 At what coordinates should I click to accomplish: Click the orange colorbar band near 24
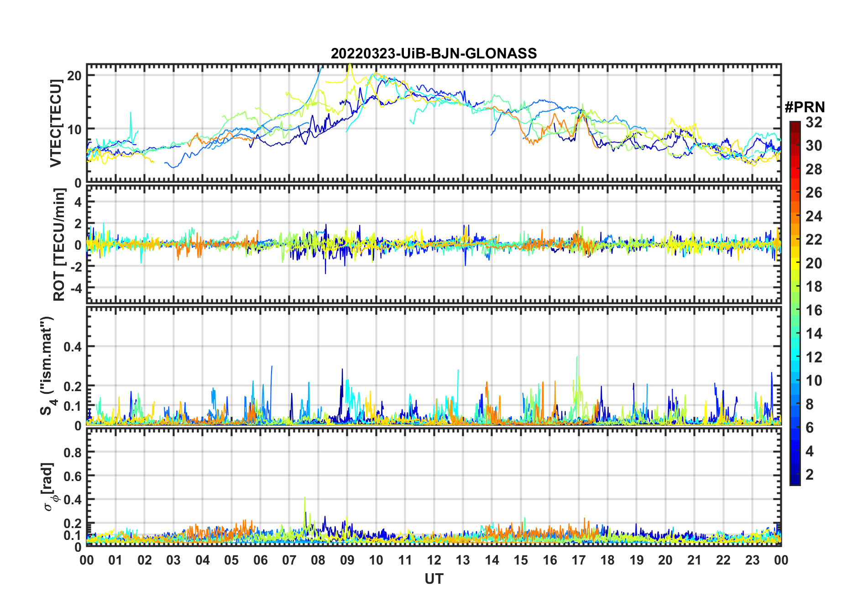(x=795, y=215)
